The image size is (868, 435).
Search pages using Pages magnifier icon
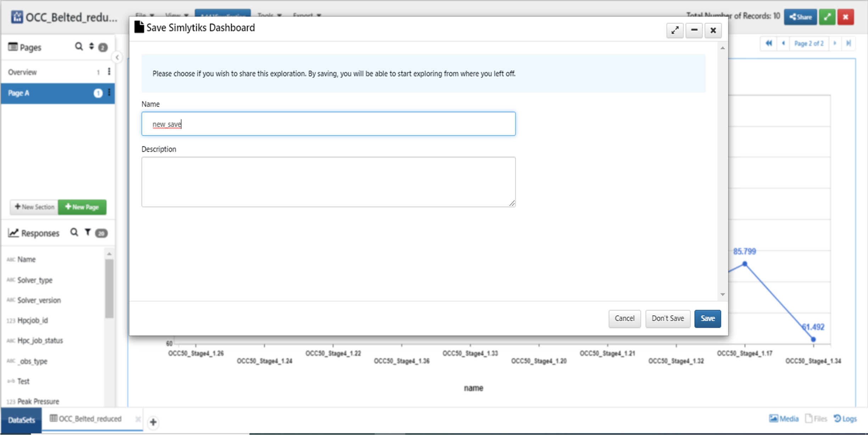tap(79, 46)
